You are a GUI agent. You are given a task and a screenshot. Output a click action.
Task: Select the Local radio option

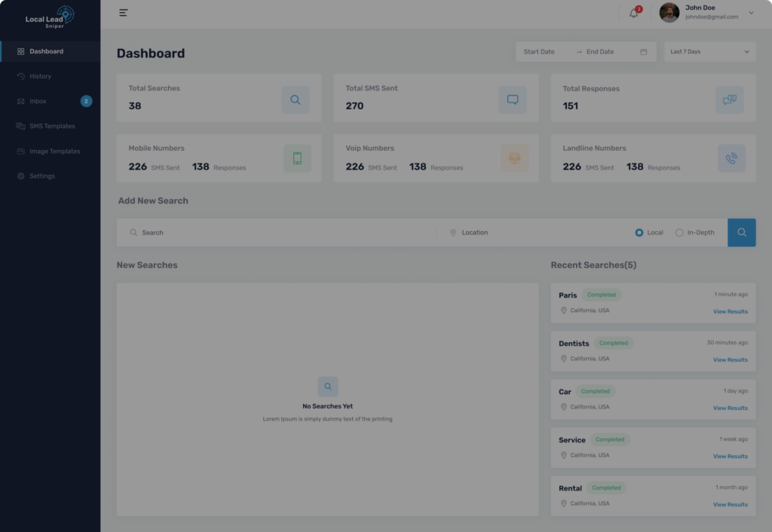pos(639,233)
